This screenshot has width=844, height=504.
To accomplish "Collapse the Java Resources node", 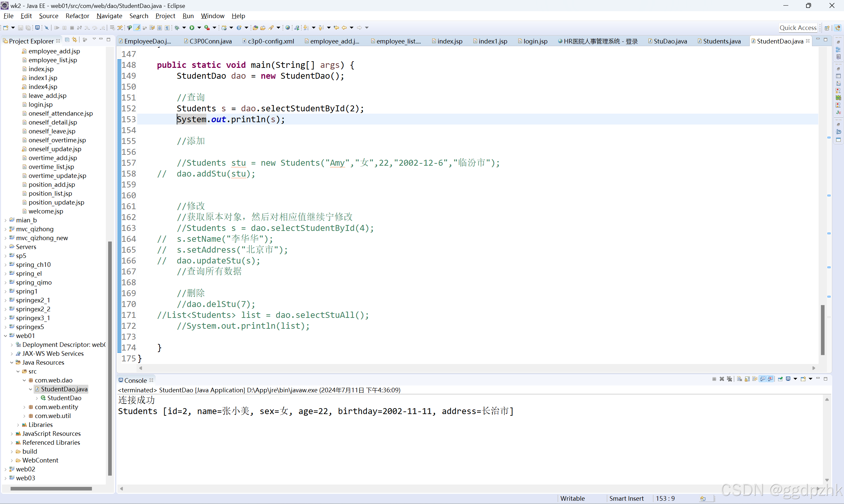I will (12, 363).
